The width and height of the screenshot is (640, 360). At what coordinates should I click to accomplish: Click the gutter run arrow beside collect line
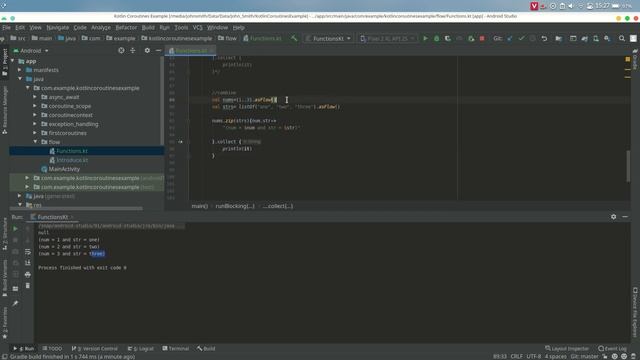coord(180,142)
